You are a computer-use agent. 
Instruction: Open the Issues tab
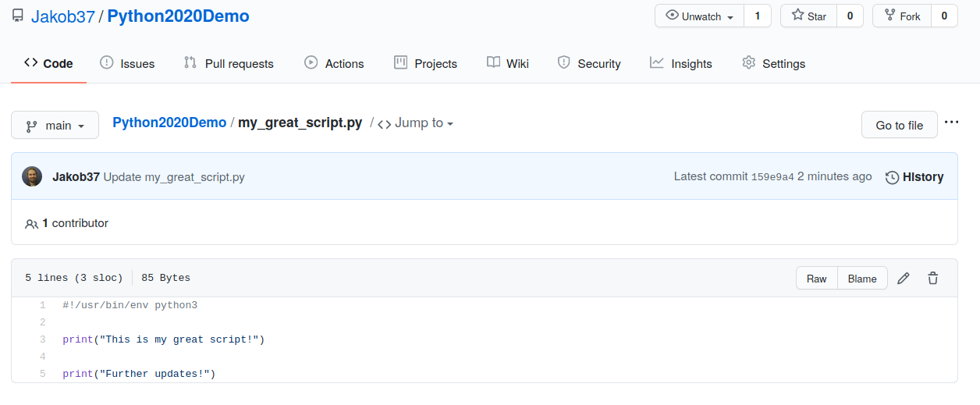(127, 63)
